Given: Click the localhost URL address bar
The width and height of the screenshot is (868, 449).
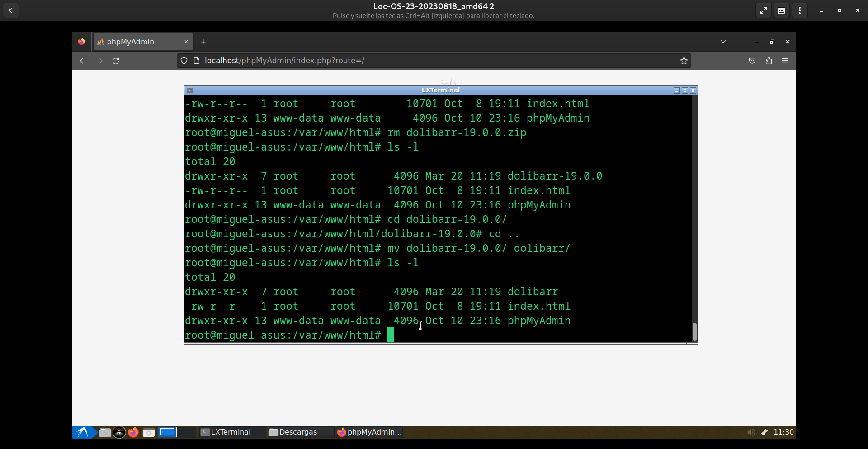Looking at the screenshot, I should 407,61.
